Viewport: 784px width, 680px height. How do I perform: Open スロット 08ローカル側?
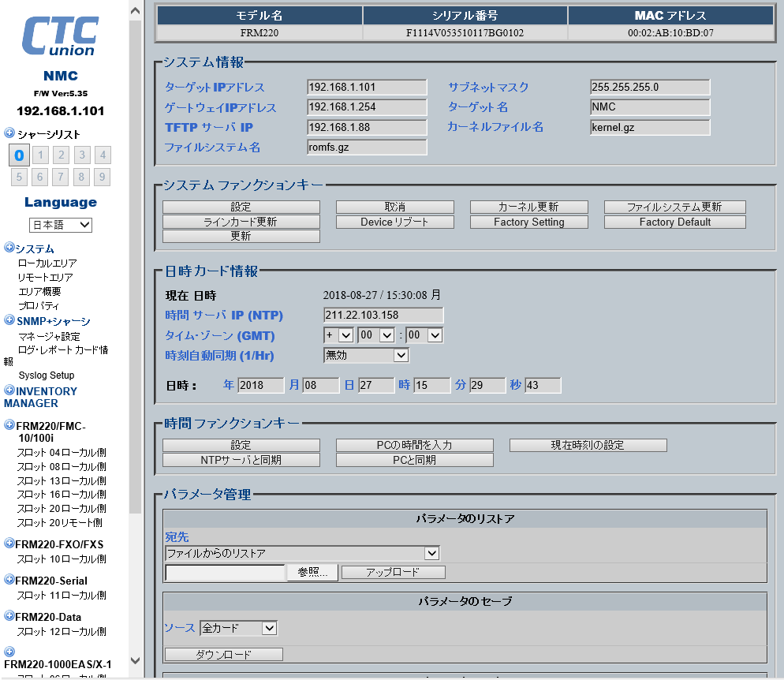pyautogui.click(x=62, y=466)
